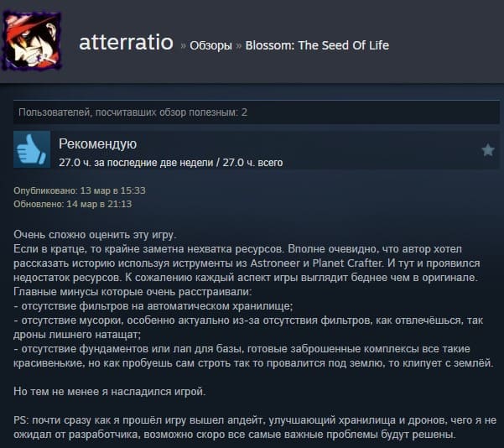Image resolution: width=504 pixels, height=448 pixels.
Task: Click the words Planet Crafter in review
Action: pyautogui.click(x=347, y=263)
